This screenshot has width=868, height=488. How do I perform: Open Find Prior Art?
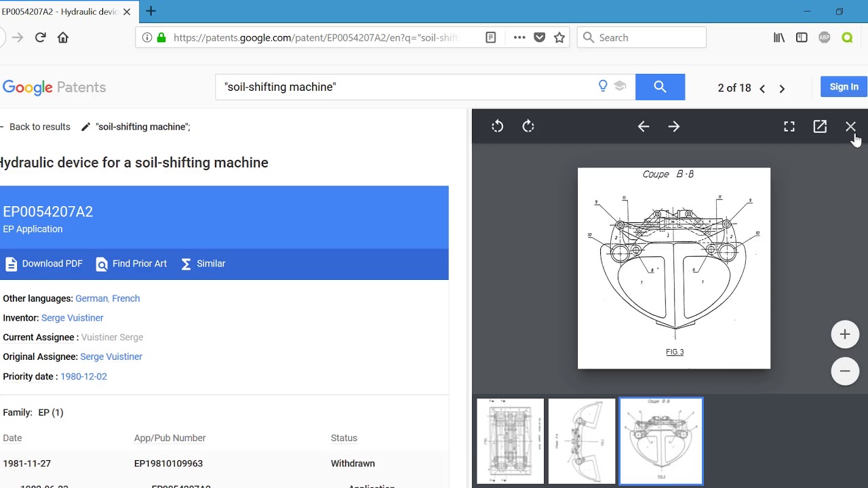pyautogui.click(x=132, y=264)
